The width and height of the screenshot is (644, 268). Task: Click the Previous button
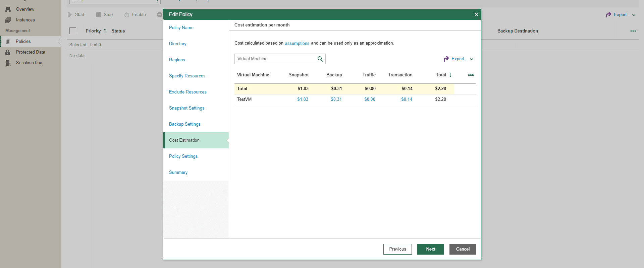(397, 249)
